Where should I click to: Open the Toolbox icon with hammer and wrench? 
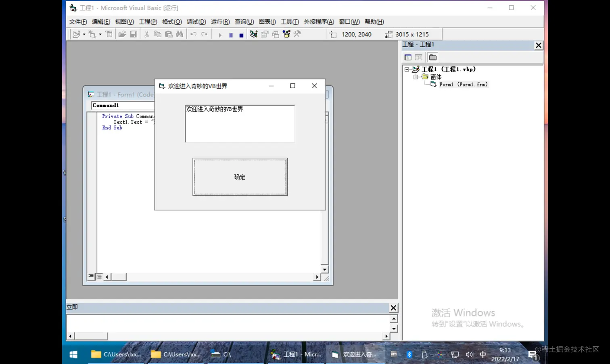[297, 34]
